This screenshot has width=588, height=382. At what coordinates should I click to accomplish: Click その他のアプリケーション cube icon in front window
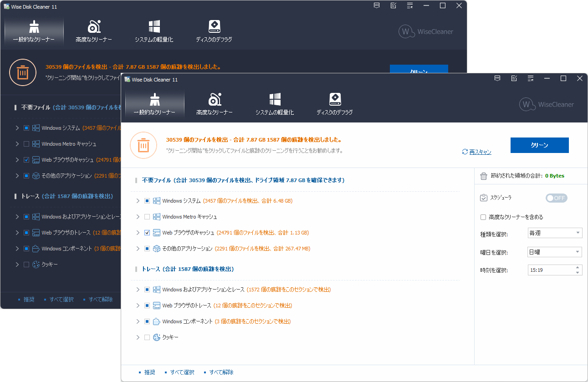(157, 249)
